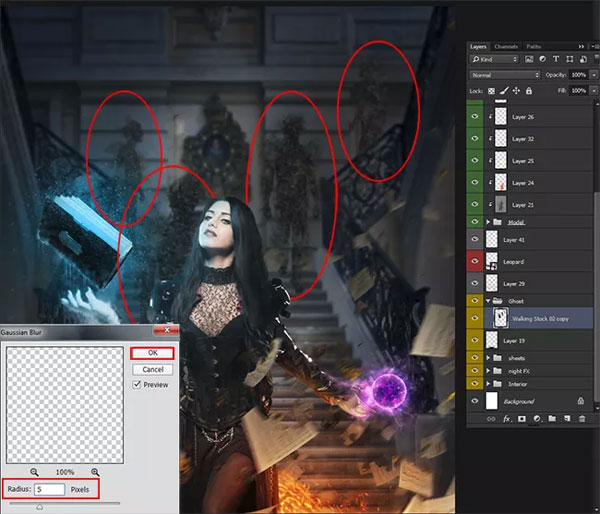The height and width of the screenshot is (514, 600).
Task: Open Normal blend mode dropdown
Action: pyautogui.click(x=505, y=75)
